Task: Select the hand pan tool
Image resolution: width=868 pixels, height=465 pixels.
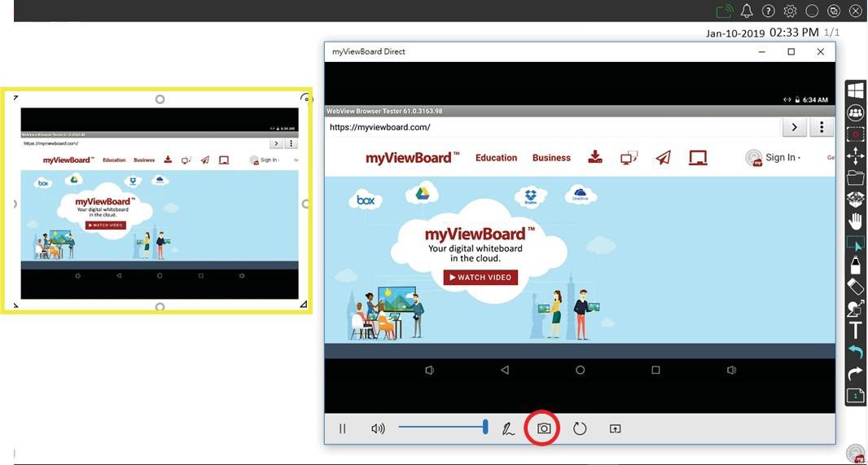Action: click(856, 221)
